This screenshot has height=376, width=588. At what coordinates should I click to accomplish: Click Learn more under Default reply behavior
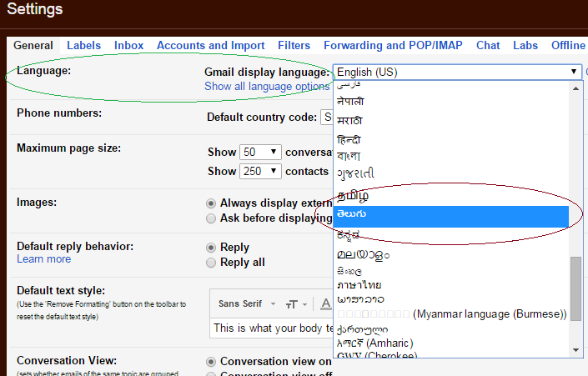(44, 259)
